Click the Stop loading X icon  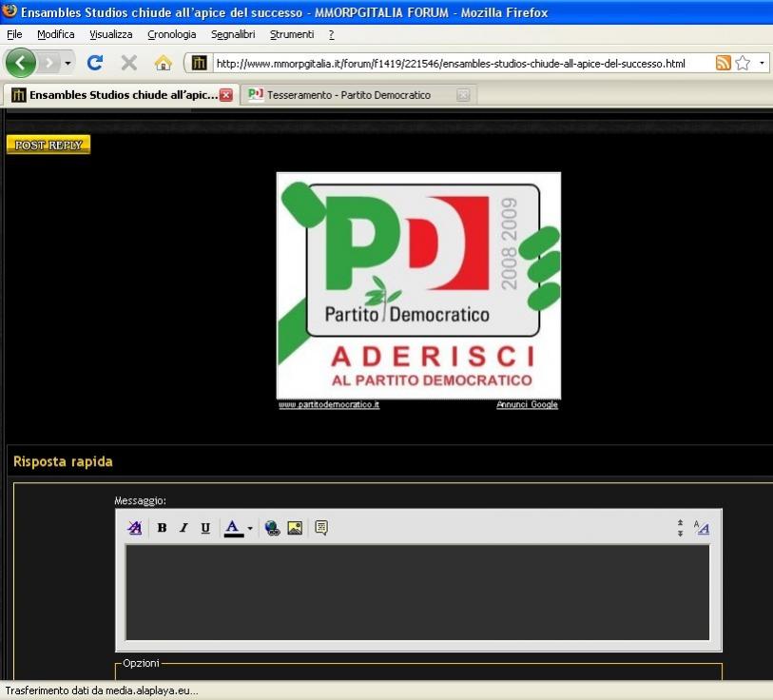coord(129,63)
